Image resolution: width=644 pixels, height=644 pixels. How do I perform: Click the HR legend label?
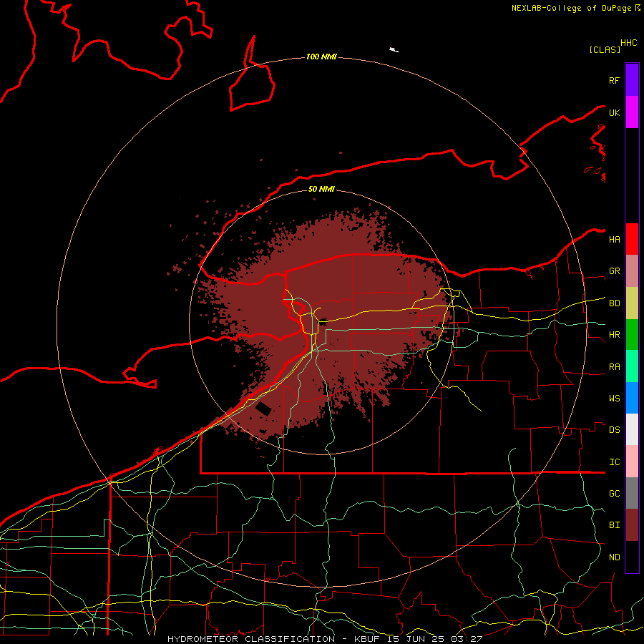tap(614, 335)
